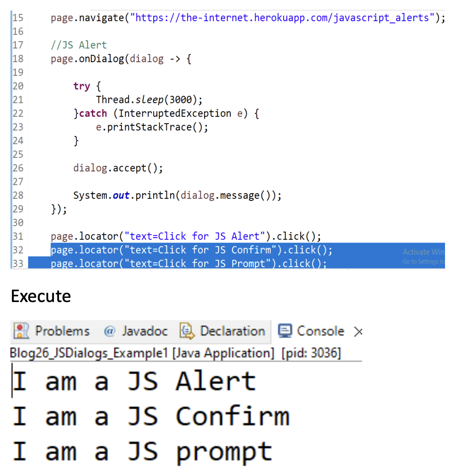Image resolution: width=462 pixels, height=476 pixels.
Task: Click the Javadoc @ icon
Action: tap(110, 331)
